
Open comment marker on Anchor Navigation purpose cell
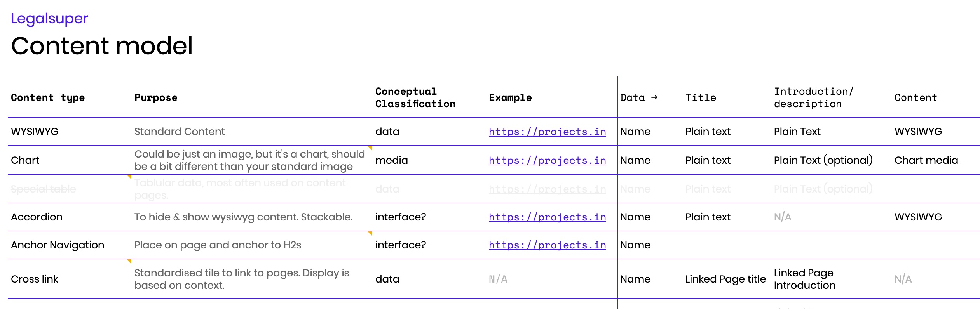pos(370,233)
